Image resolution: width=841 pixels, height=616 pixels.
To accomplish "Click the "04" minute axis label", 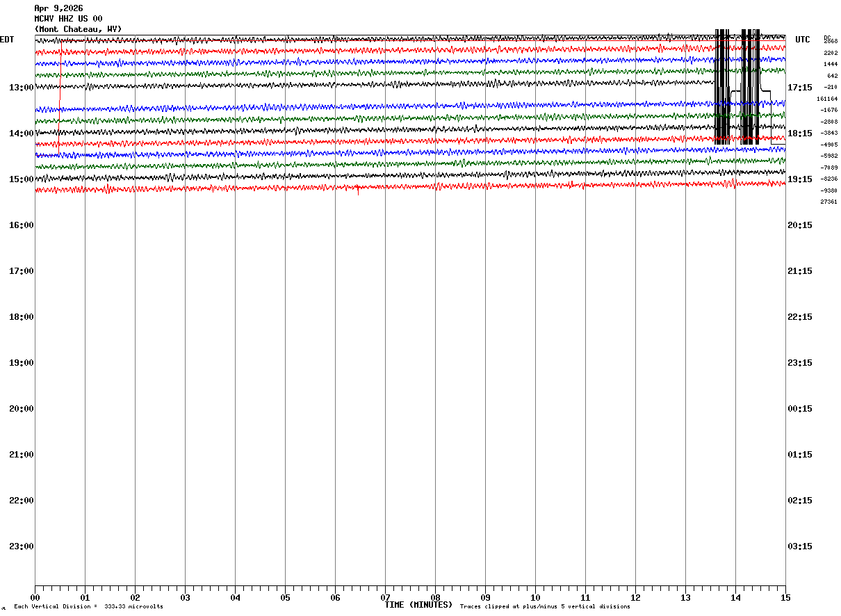I will 235,598.
